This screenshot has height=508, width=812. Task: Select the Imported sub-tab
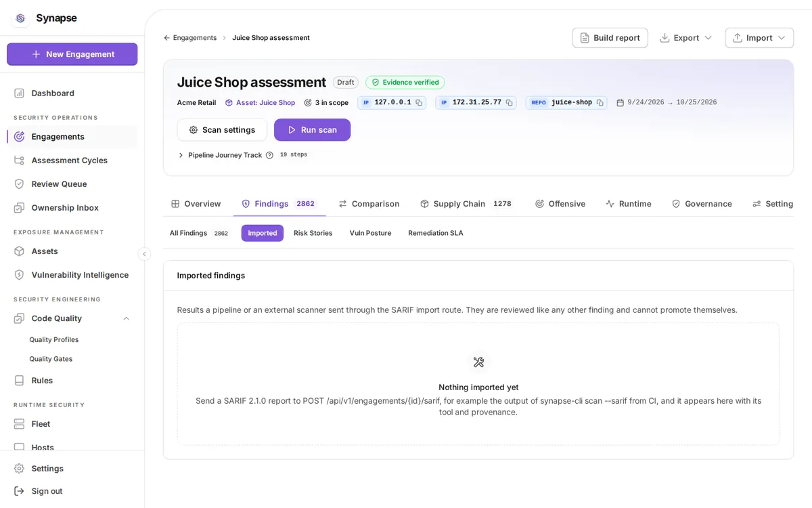[x=263, y=233]
